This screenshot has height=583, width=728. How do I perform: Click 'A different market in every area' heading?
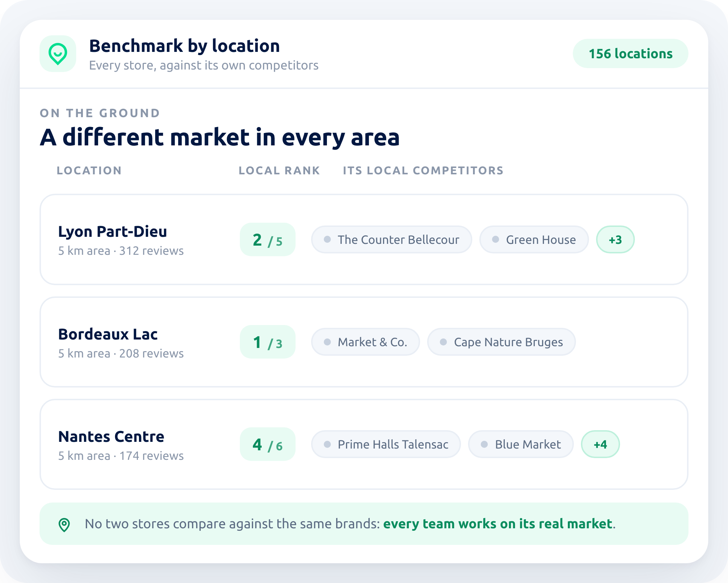pos(220,137)
